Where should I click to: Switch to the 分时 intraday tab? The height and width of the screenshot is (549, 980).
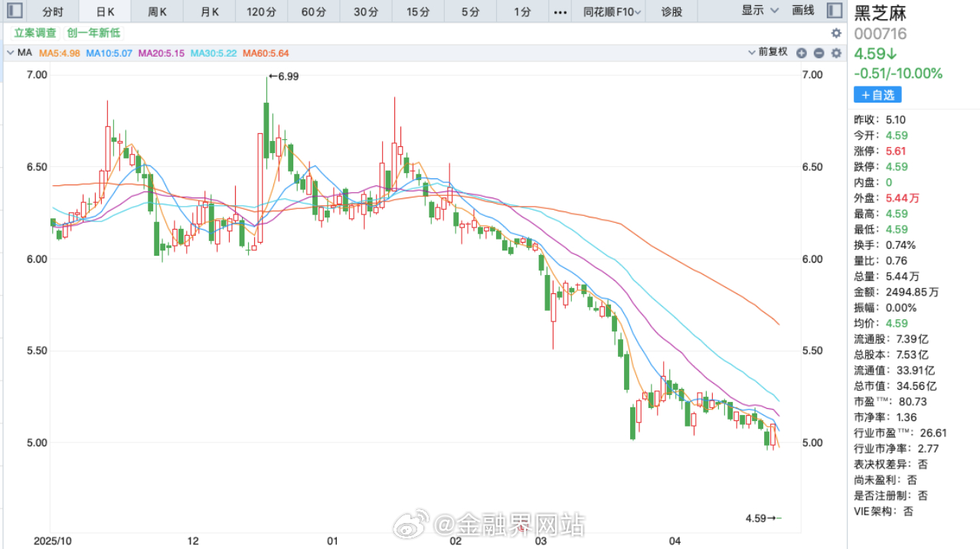pos(53,11)
